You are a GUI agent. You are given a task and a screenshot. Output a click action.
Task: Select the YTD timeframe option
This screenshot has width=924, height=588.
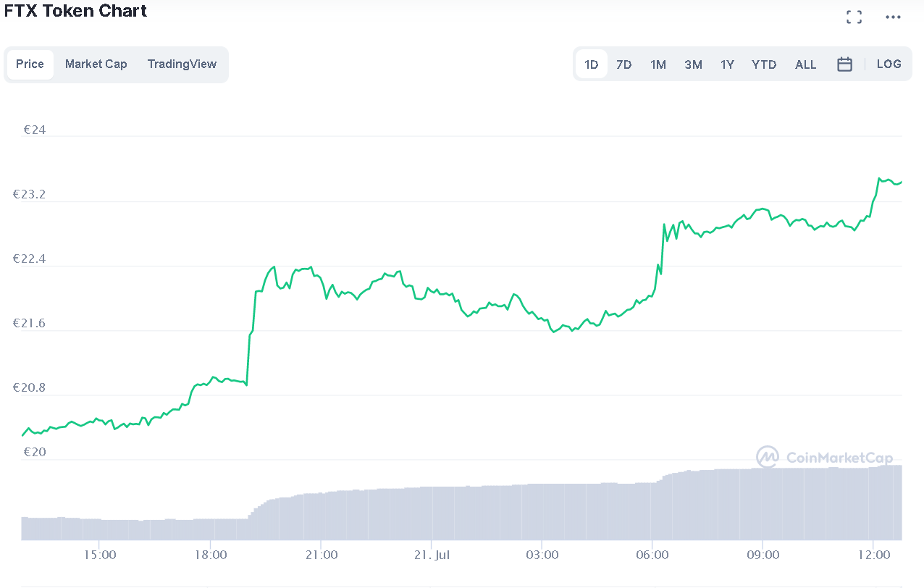pos(764,64)
